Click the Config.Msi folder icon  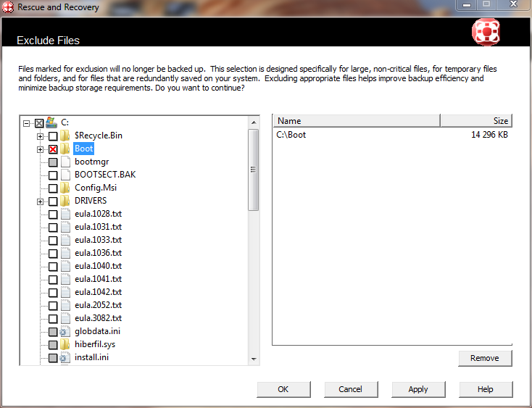tap(65, 188)
